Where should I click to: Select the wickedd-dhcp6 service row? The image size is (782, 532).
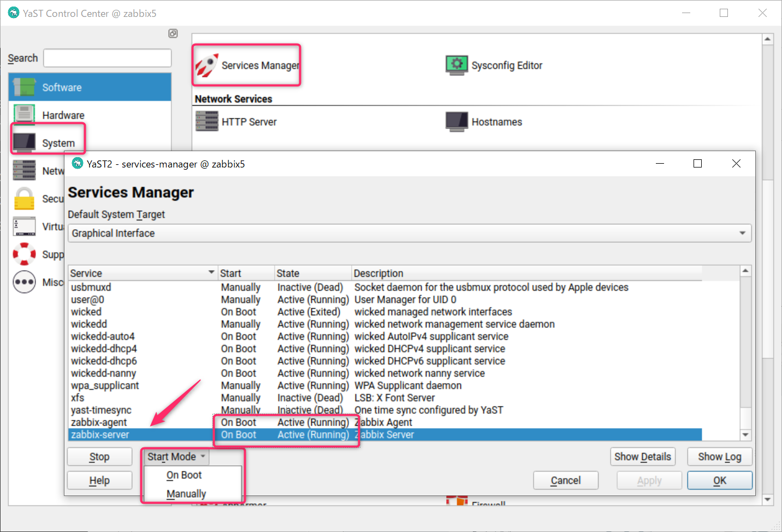tap(385, 361)
